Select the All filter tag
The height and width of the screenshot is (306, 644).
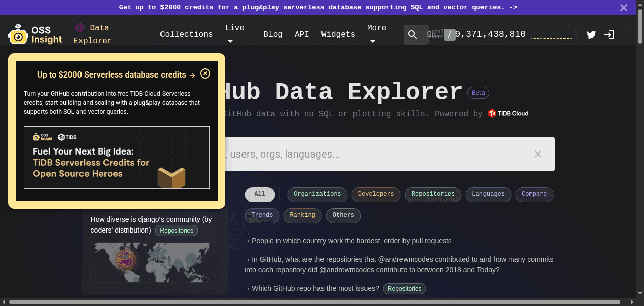(x=260, y=194)
